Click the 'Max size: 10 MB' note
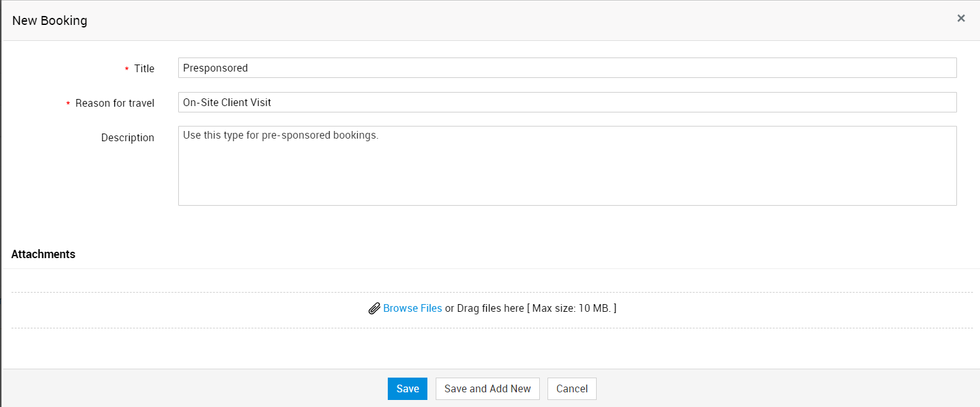 [572, 308]
